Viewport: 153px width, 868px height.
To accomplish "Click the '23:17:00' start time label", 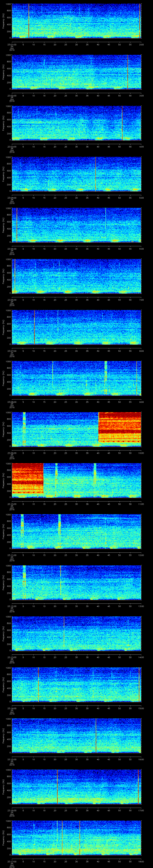I will (x=12, y=861).
